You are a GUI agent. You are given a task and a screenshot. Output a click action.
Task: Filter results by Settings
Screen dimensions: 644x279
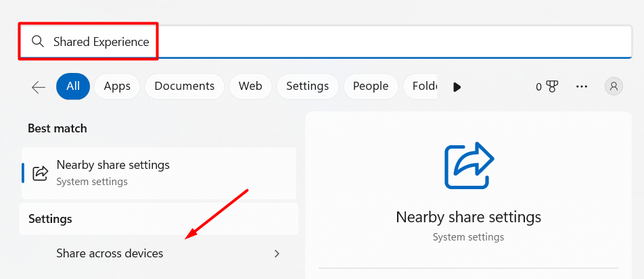[307, 86]
